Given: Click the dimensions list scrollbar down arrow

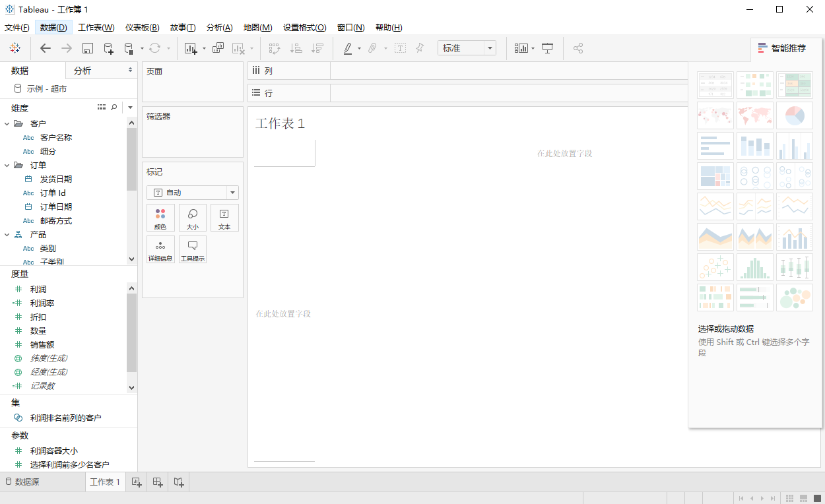Looking at the screenshot, I should tap(131, 259).
